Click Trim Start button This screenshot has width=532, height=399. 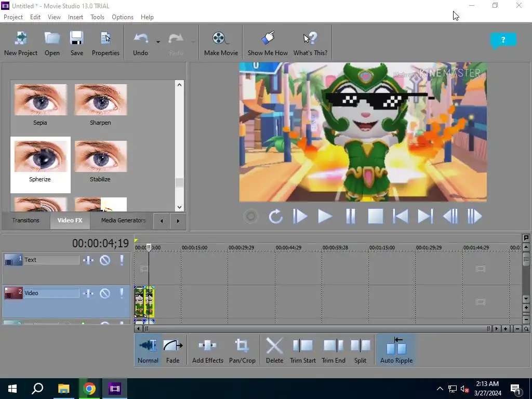303,350
